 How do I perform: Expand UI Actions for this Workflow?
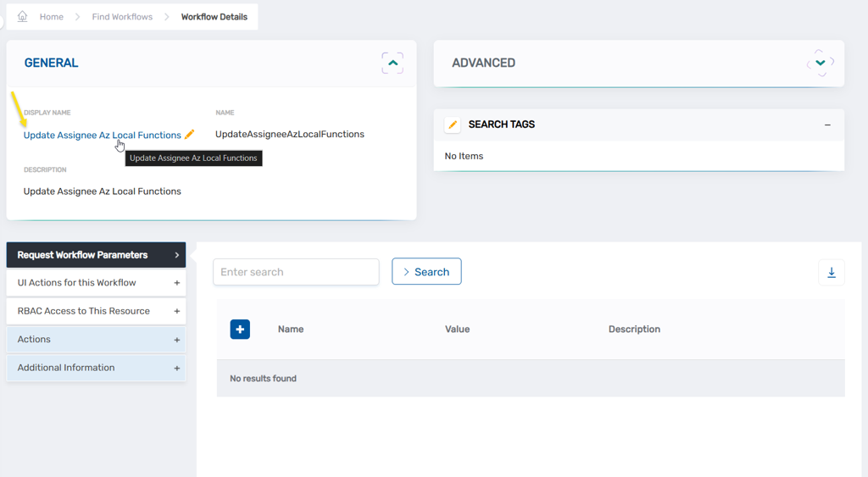coord(97,283)
